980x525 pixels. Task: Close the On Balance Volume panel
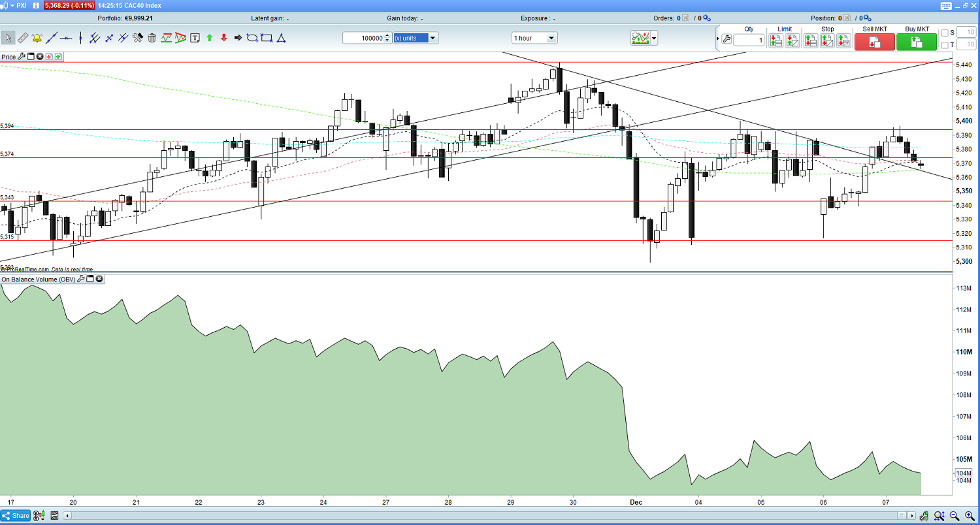tap(99, 279)
